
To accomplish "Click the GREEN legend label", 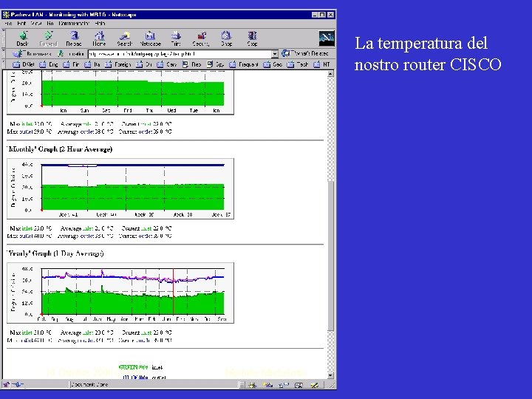I will click(133, 367).
